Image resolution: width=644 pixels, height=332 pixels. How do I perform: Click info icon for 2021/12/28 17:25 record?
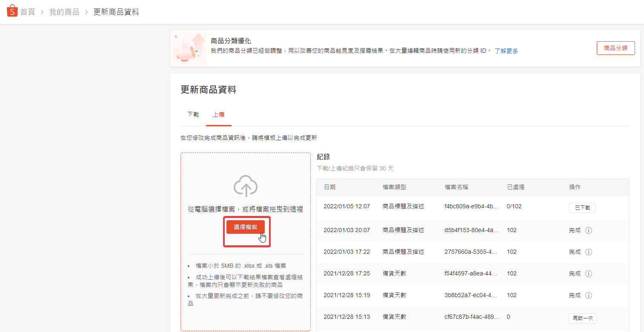(589, 274)
